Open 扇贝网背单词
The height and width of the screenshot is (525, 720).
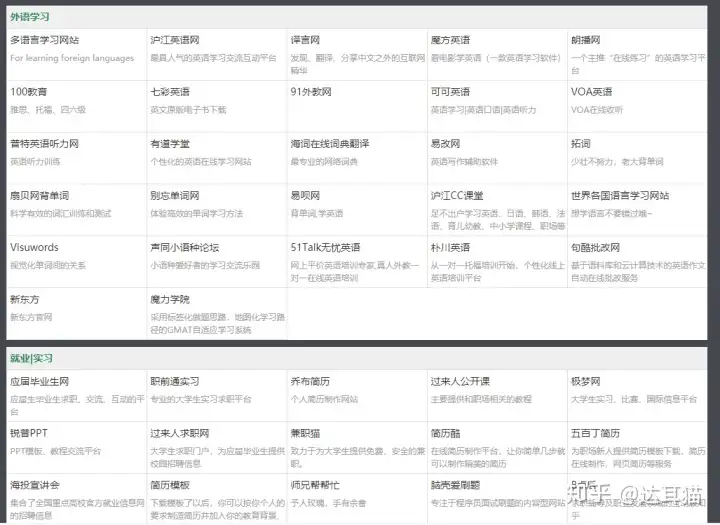click(x=39, y=196)
